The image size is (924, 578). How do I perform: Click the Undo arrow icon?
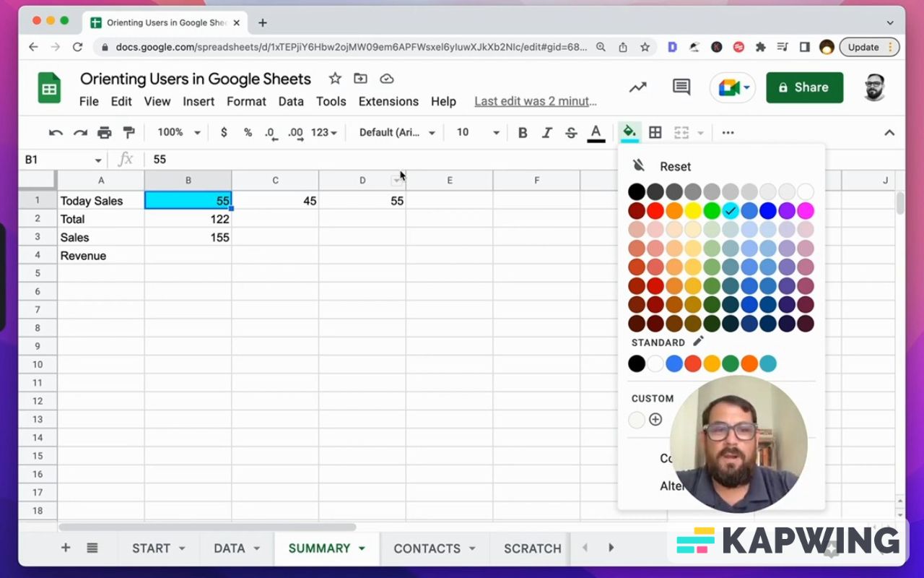pyautogui.click(x=56, y=133)
